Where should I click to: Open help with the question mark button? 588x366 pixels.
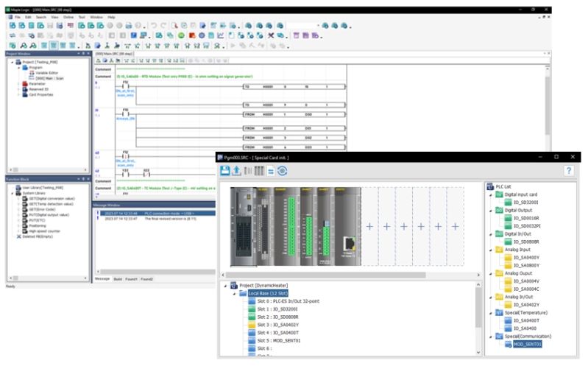[569, 171]
